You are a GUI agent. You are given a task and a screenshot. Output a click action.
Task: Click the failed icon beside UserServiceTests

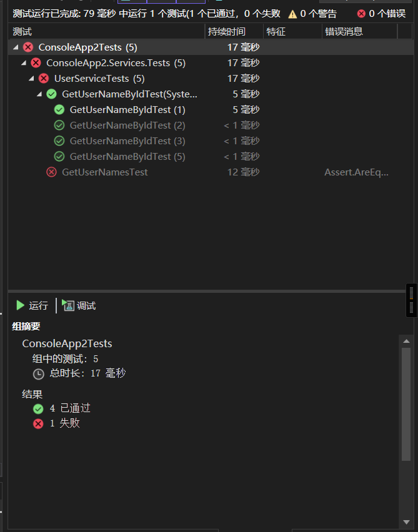click(44, 79)
